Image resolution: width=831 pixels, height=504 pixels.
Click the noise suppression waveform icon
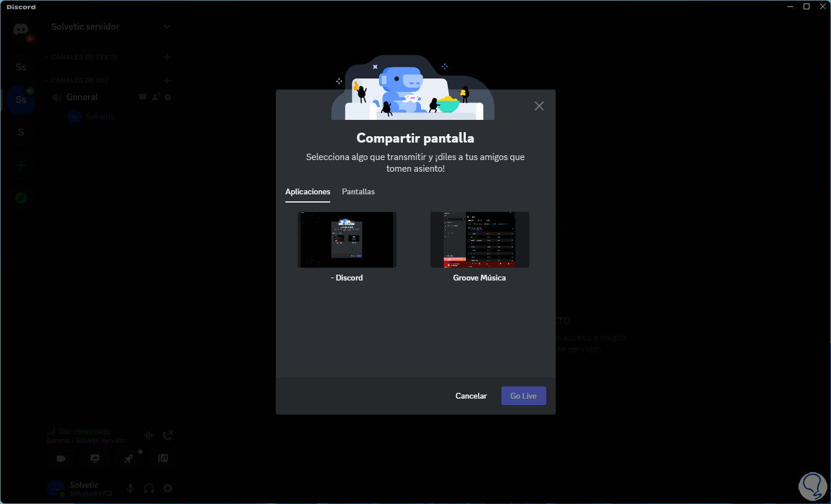(149, 435)
